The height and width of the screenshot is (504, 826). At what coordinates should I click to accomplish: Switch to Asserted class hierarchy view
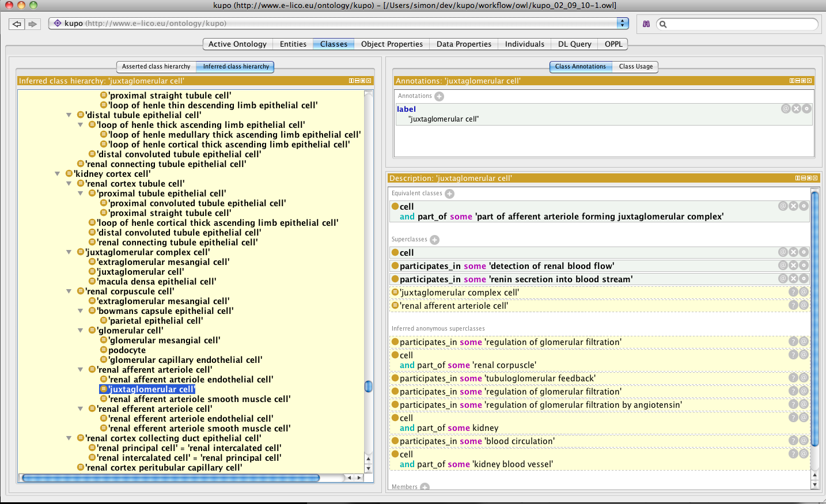(156, 67)
